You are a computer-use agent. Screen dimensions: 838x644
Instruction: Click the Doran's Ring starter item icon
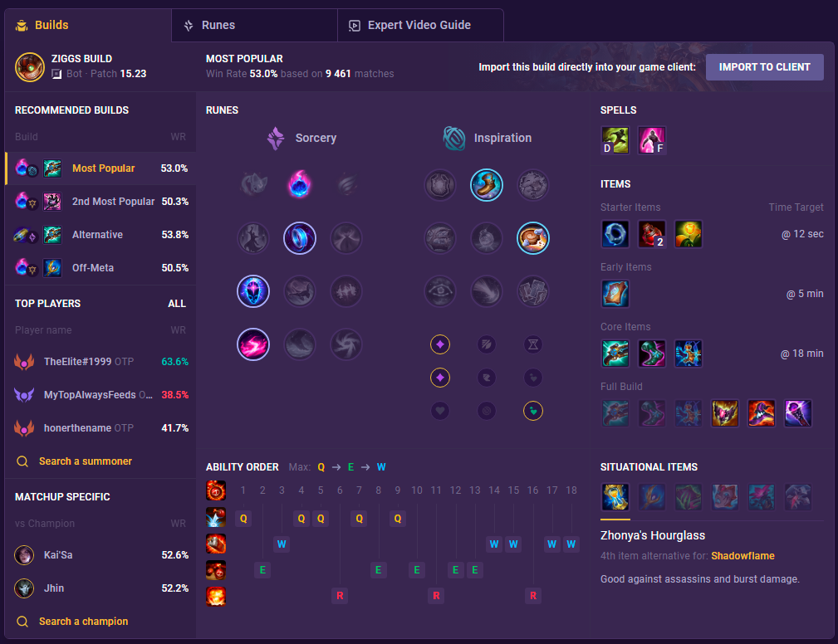tap(615, 234)
